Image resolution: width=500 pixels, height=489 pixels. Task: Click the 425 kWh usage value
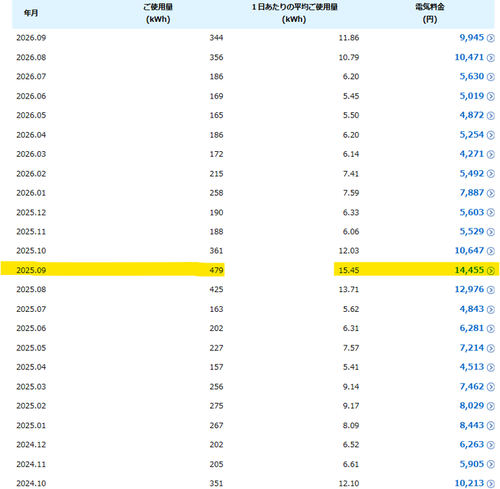[216, 290]
